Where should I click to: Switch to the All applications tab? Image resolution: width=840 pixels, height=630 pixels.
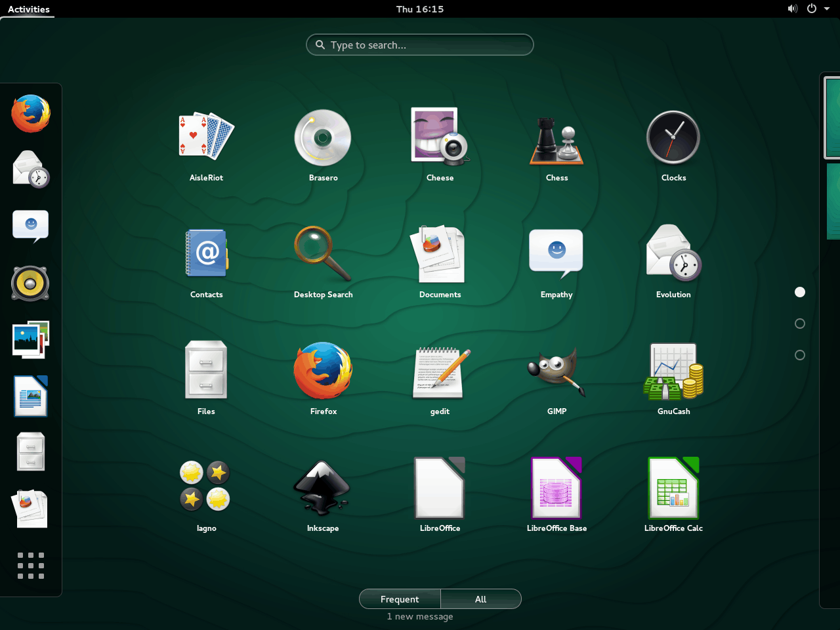click(481, 598)
